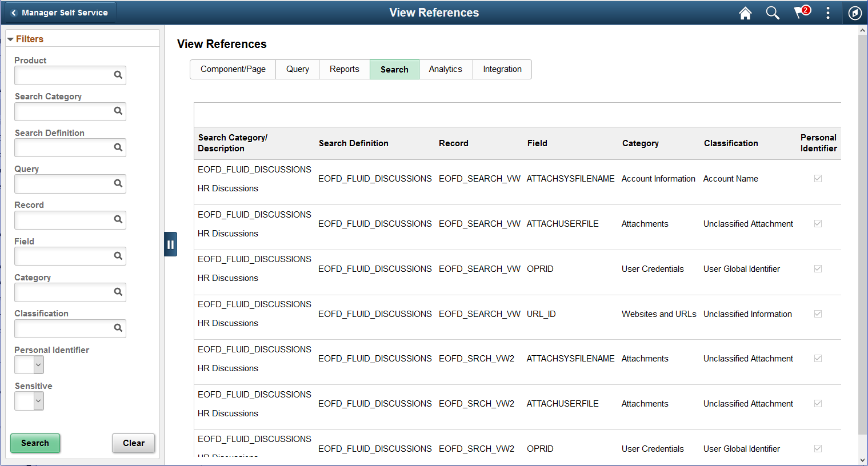868x466 pixels.
Task: Open the Product lookup magnifier
Action: (x=118, y=75)
